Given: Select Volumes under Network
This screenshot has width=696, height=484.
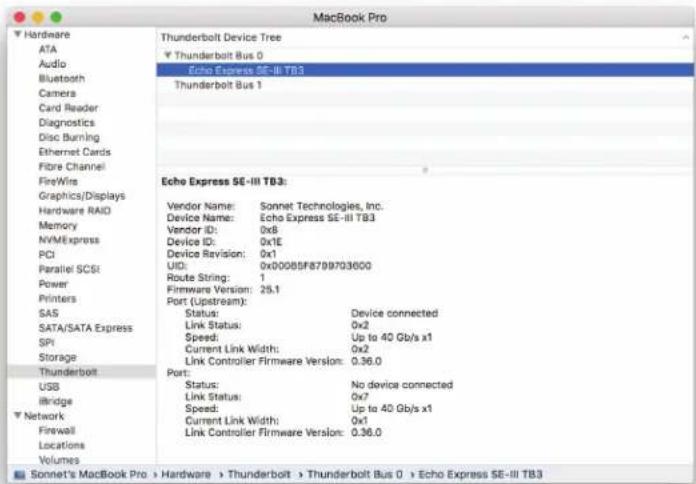Looking at the screenshot, I should 59,460.
